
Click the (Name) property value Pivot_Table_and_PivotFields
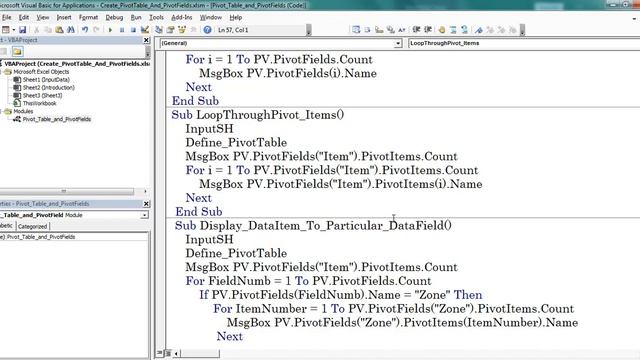tap(41, 237)
